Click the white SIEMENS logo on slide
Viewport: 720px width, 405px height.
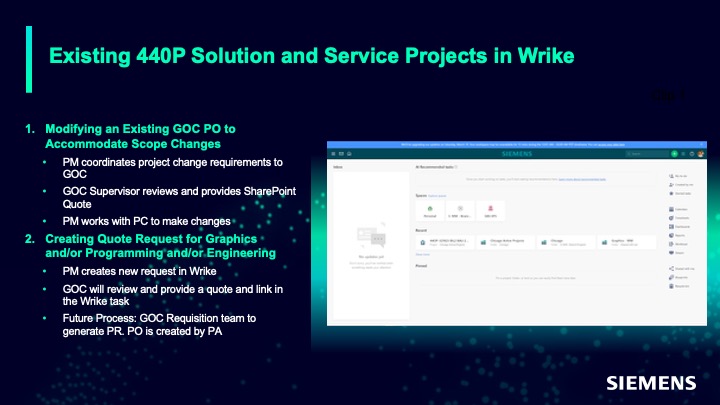tap(651, 383)
